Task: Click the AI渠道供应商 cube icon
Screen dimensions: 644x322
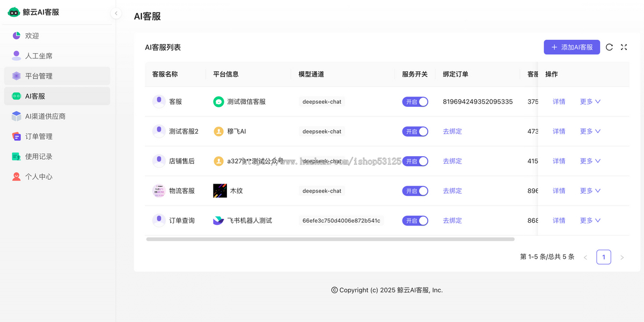Action: 16,116
